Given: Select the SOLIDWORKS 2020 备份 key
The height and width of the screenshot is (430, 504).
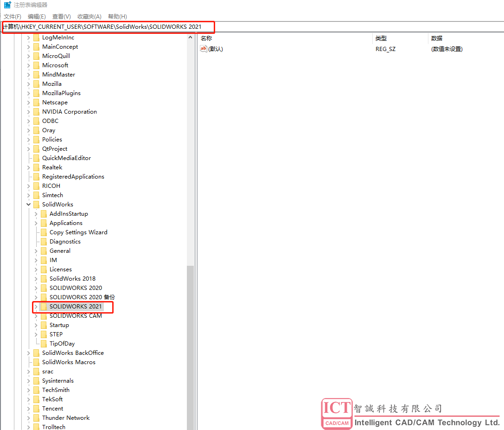Looking at the screenshot, I should [x=82, y=297].
